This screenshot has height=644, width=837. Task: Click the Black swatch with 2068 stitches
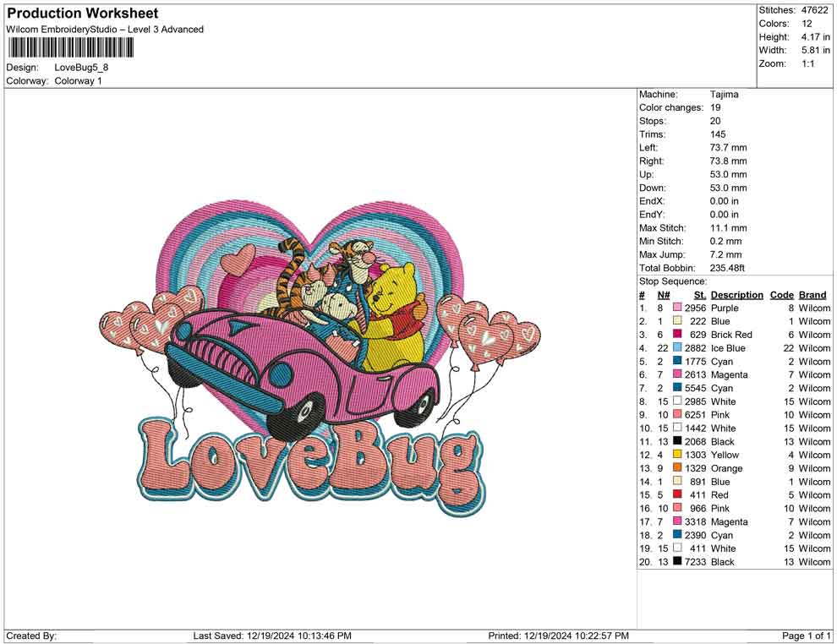pos(677,441)
